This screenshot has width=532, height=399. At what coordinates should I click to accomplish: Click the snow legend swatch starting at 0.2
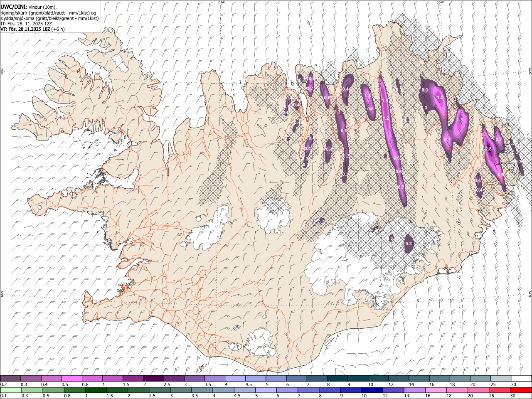point(11,378)
